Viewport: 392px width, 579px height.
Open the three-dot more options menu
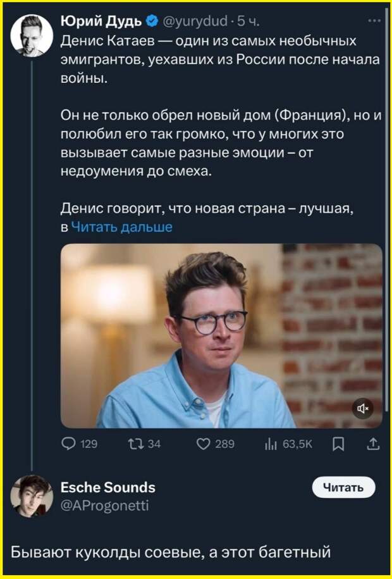pos(374,21)
